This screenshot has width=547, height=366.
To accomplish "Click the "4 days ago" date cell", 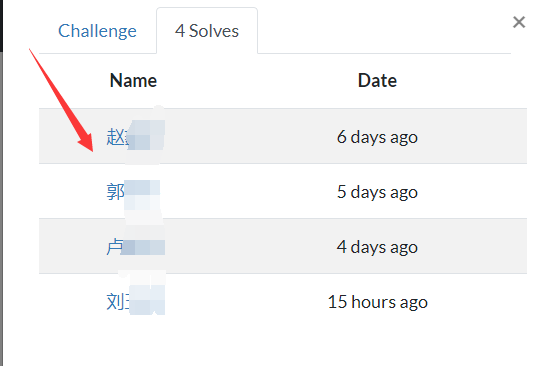I will click(377, 247).
